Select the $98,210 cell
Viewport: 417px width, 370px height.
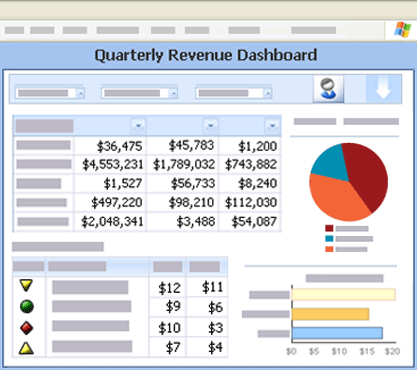(183, 202)
